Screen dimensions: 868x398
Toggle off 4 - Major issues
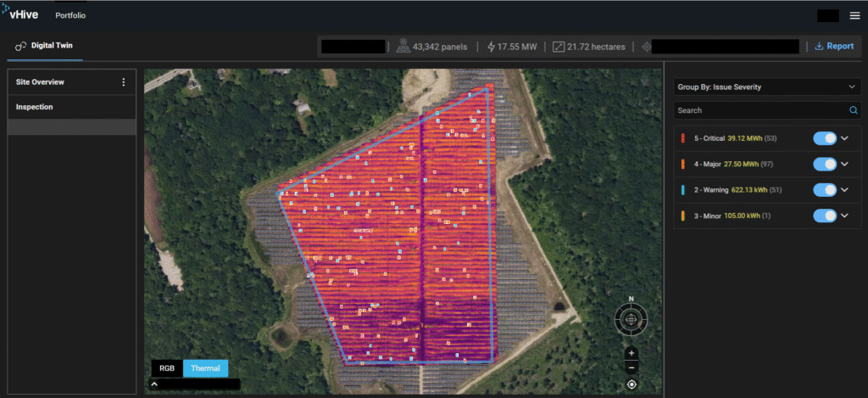pos(825,164)
